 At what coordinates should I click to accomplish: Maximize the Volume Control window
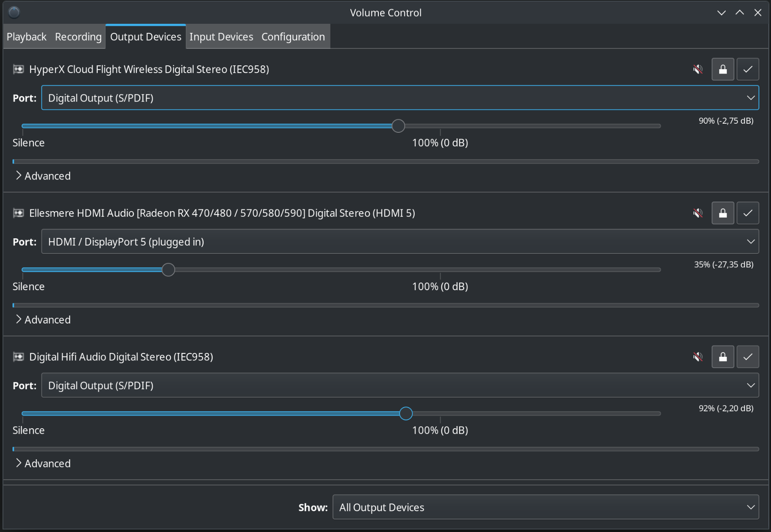tap(740, 13)
